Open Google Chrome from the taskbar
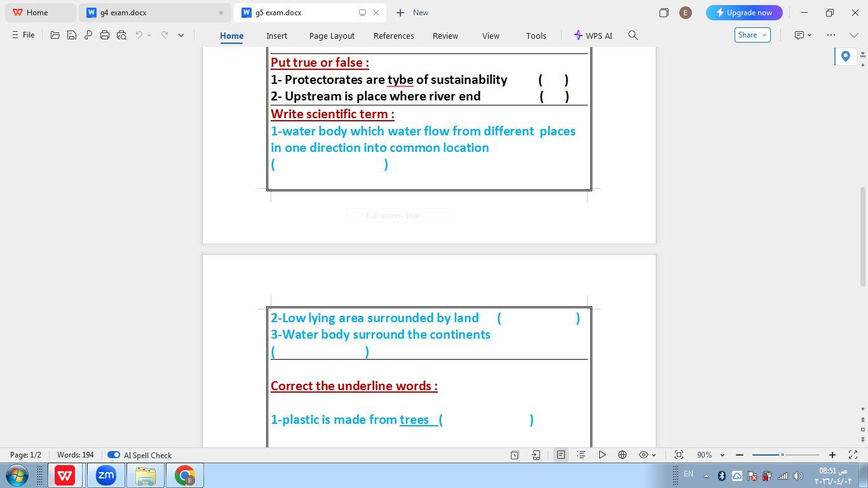This screenshot has height=488, width=868. coord(185,475)
